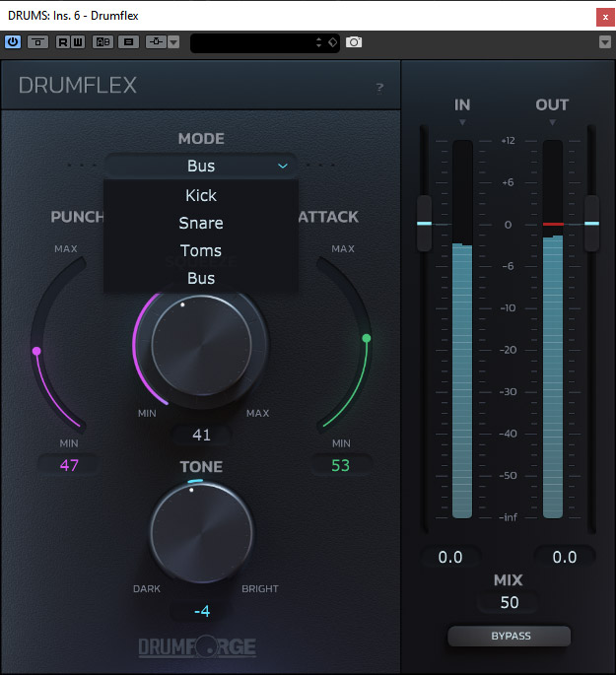
Task: Step through presets with up/down arrows
Action: [x=318, y=42]
